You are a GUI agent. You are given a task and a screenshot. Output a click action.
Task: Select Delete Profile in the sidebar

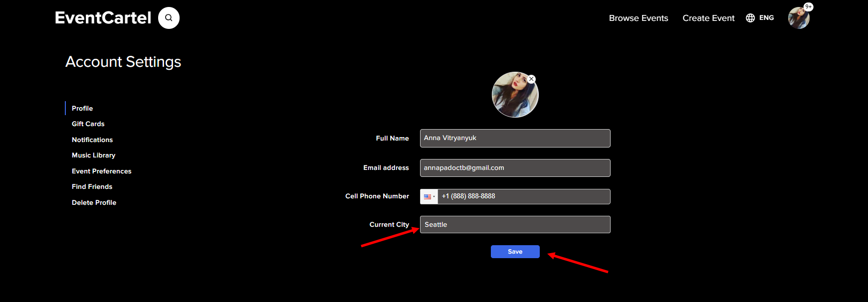pos(94,202)
